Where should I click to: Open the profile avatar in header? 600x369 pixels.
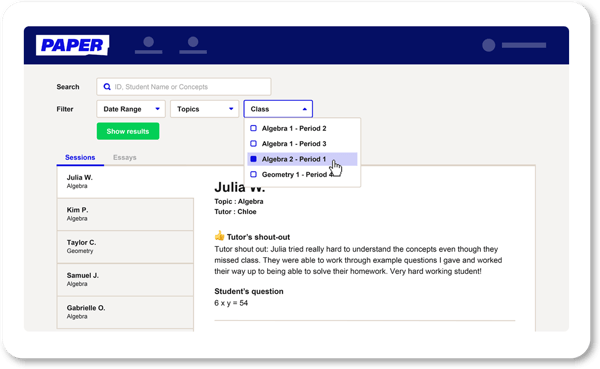489,45
